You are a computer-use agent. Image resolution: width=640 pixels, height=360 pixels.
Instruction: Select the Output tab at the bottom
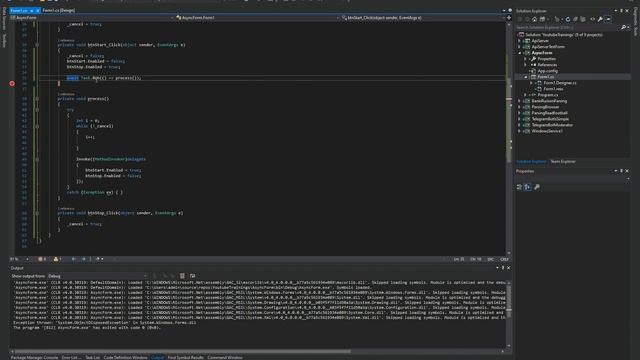pos(158,358)
